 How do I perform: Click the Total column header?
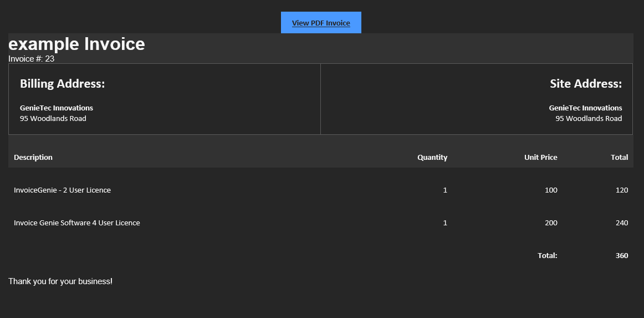[620, 157]
